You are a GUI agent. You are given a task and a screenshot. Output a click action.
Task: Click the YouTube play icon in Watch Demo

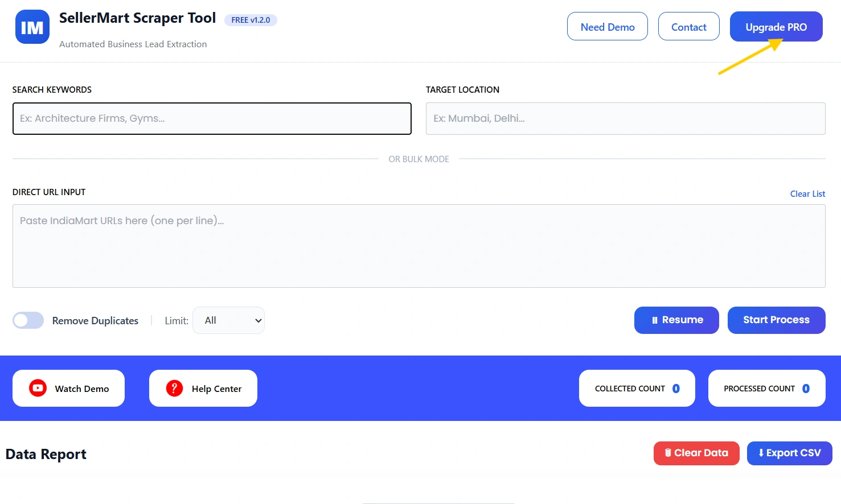(x=38, y=388)
